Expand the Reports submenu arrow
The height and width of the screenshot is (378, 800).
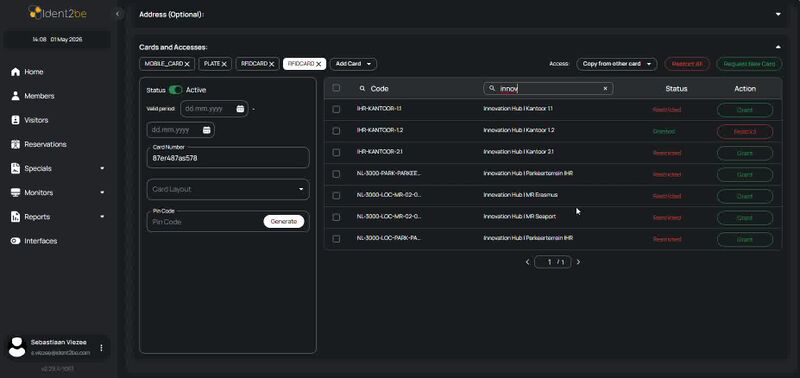(102, 217)
